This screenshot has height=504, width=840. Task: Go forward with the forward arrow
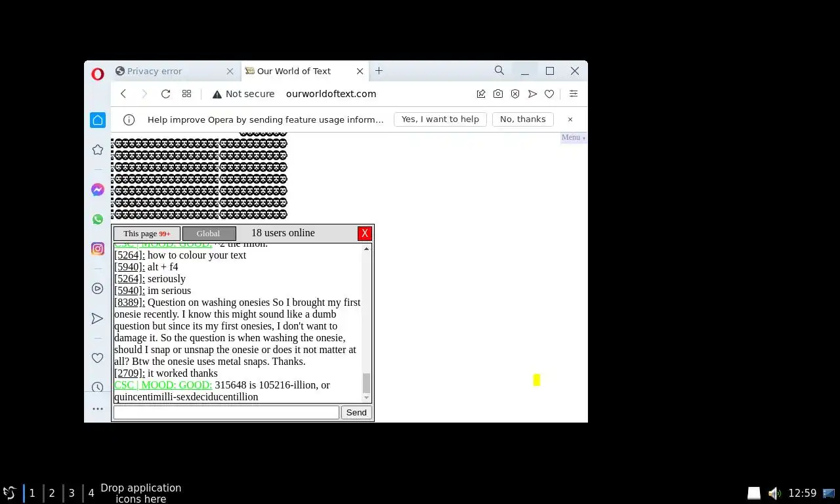coord(144,94)
